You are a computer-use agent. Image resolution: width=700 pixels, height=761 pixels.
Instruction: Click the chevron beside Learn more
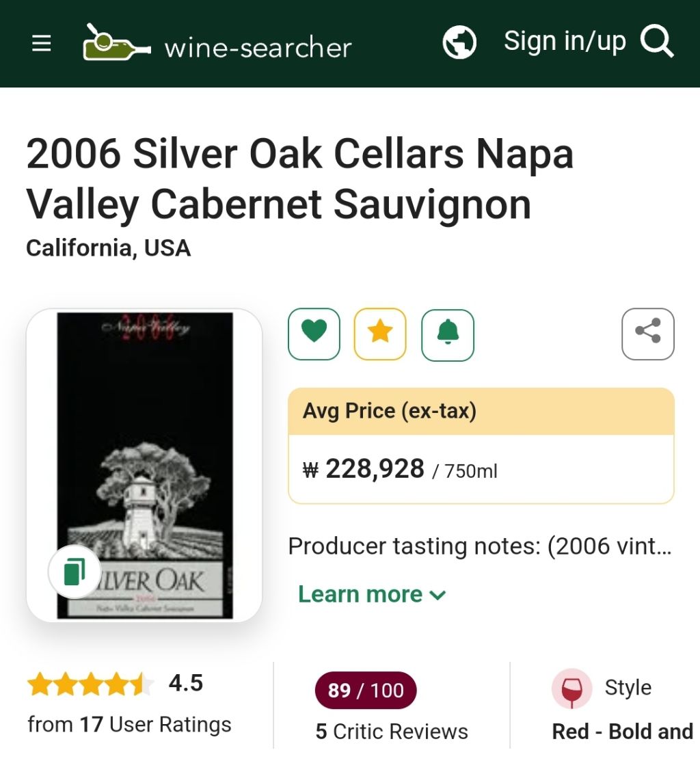pos(437,595)
